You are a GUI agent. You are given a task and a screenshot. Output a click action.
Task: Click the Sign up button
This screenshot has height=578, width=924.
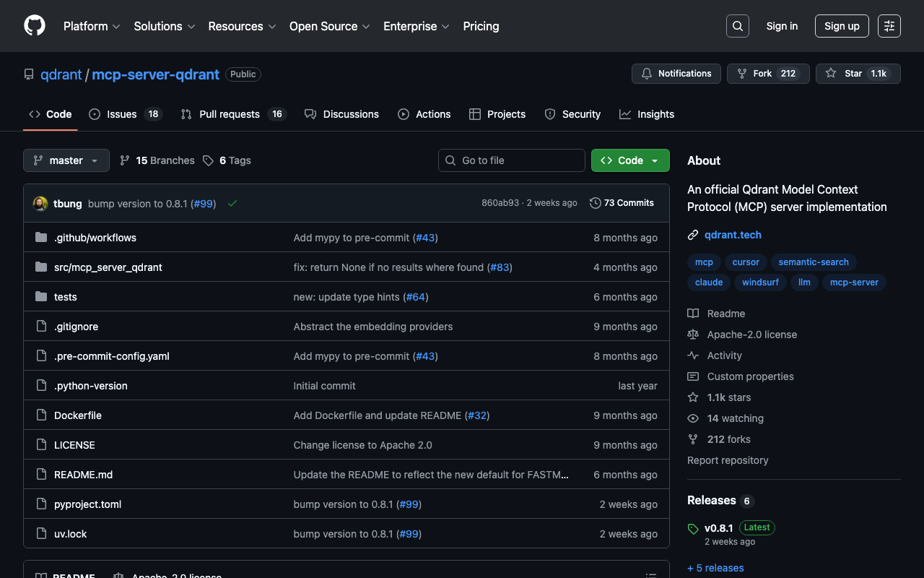click(841, 26)
